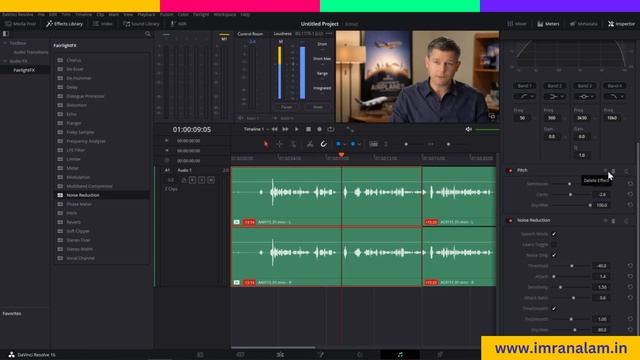640x360 pixels.
Task: Open the Band 2 filter shape dropdown
Action: click(554, 96)
